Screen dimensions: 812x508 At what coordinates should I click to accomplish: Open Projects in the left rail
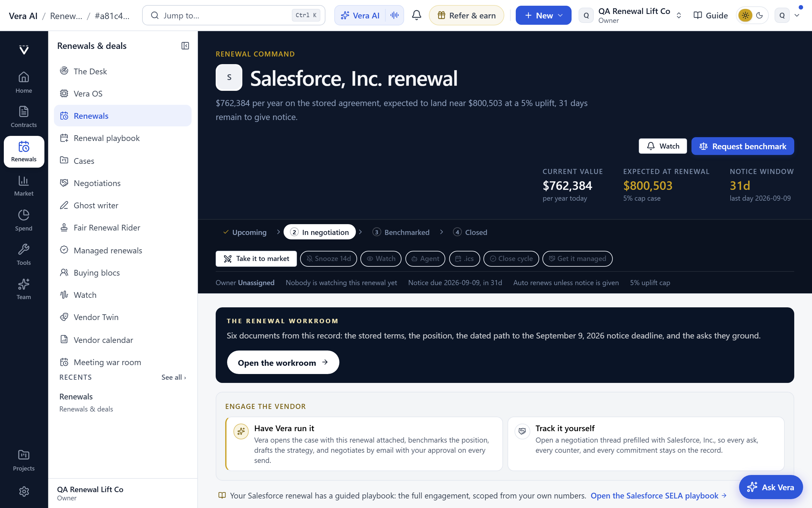(24, 461)
